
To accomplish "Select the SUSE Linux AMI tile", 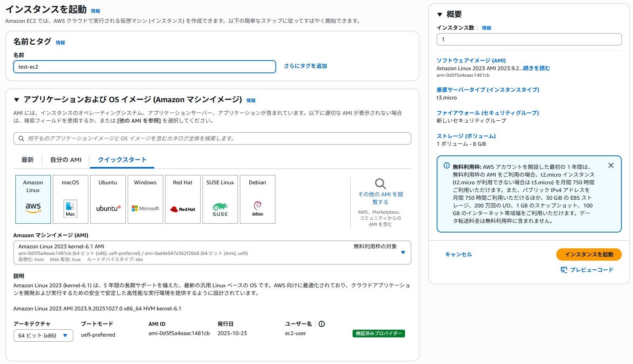I will pos(220,199).
